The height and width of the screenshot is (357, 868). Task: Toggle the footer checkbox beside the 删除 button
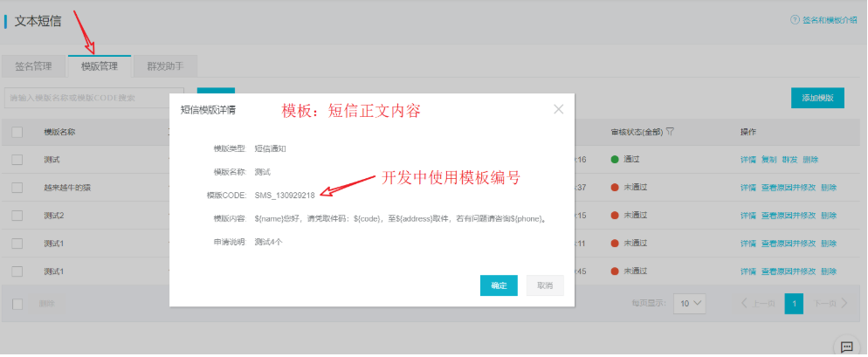[x=17, y=304]
